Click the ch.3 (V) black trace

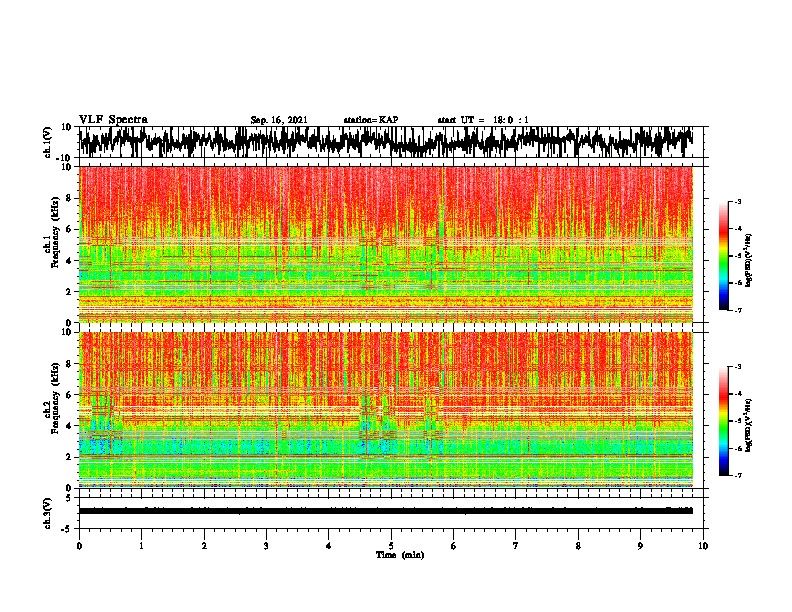pos(386,511)
